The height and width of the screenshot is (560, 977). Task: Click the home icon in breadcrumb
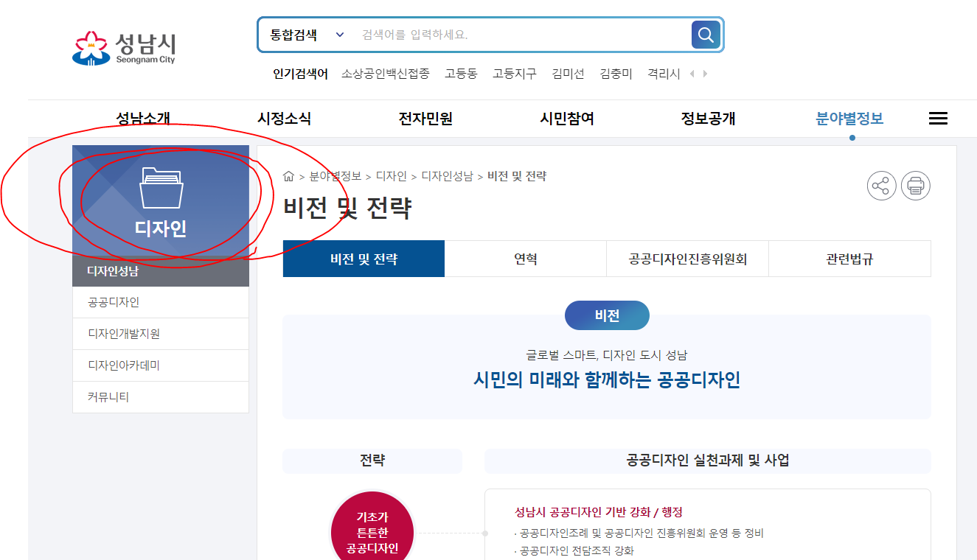(x=288, y=176)
